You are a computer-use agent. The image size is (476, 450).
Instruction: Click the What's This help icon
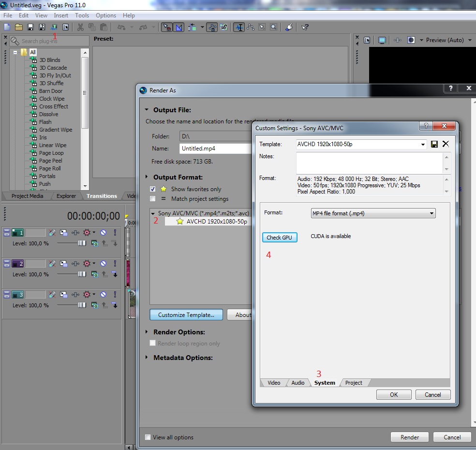[305, 27]
